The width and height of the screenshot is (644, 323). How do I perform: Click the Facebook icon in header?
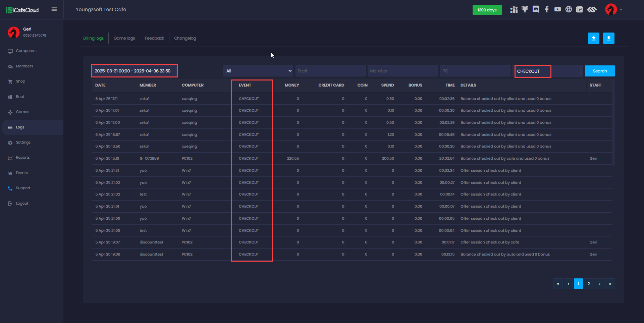tap(547, 9)
